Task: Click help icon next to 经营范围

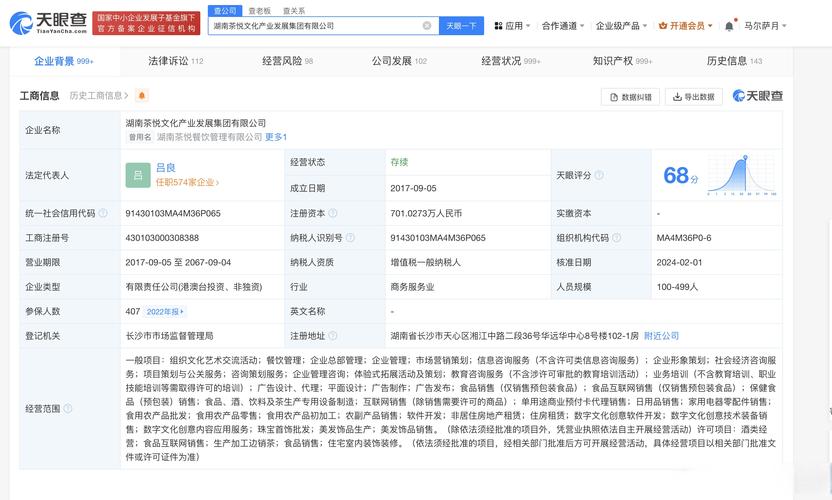Action: [68, 409]
